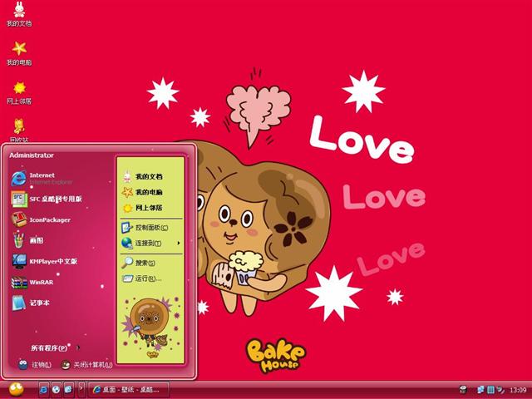The width and height of the screenshot is (532, 399).
Task: Launch Internet Explorer from quick launch
Action: point(43,390)
